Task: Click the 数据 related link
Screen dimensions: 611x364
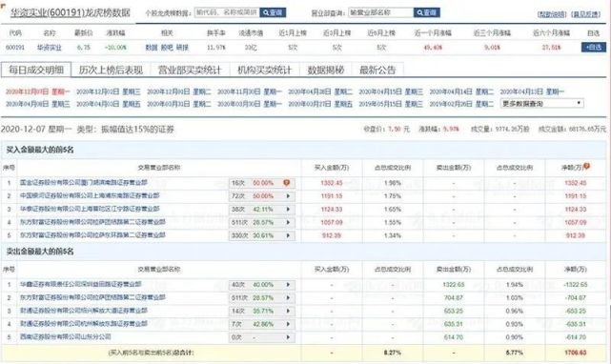Action: [x=152, y=48]
